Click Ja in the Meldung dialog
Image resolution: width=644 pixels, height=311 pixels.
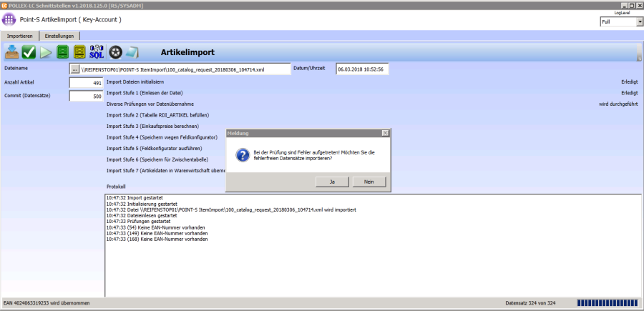[333, 182]
